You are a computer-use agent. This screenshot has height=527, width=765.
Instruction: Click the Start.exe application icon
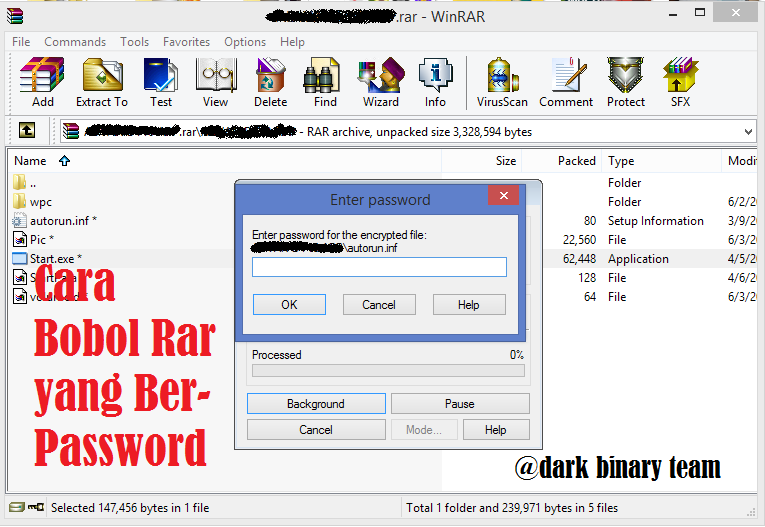coord(19,259)
